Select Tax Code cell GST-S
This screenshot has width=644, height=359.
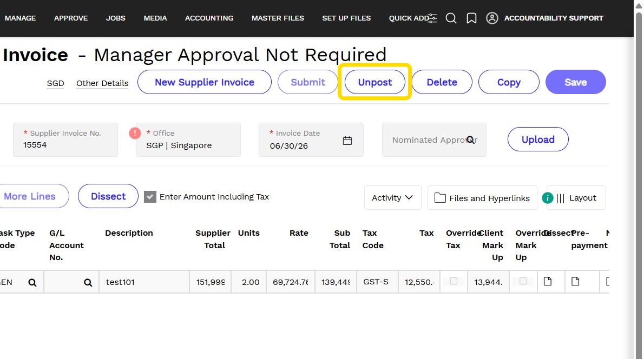tap(377, 282)
